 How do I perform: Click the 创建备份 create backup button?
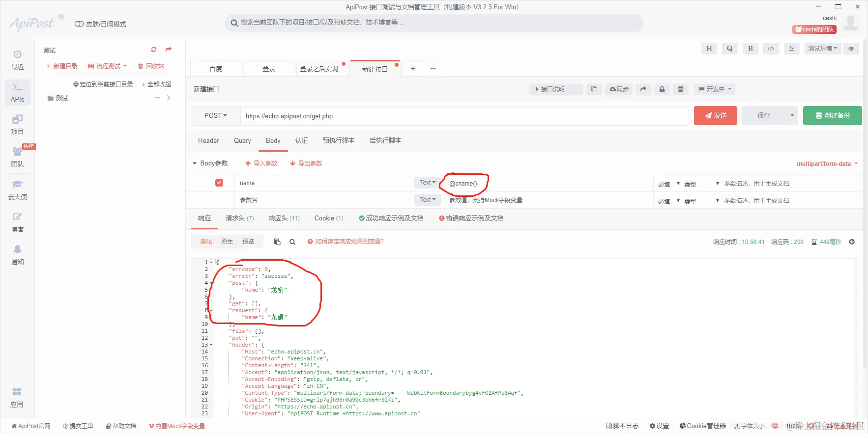[833, 116]
